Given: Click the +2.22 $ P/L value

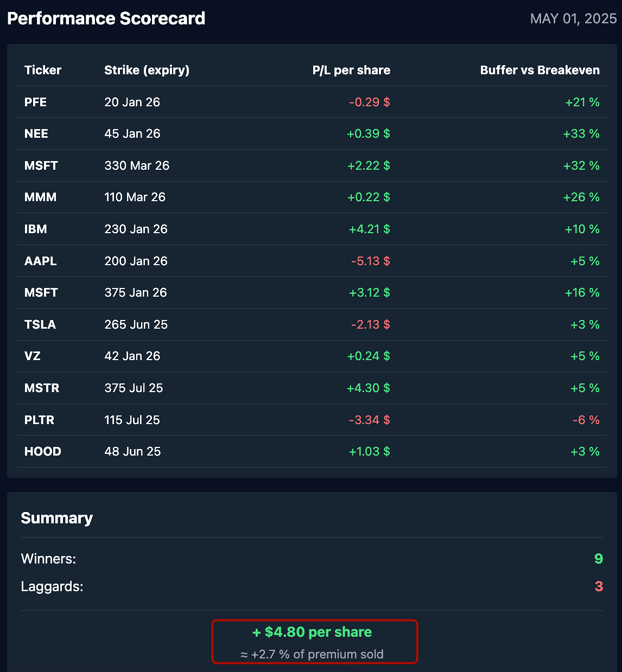Looking at the screenshot, I should (369, 165).
